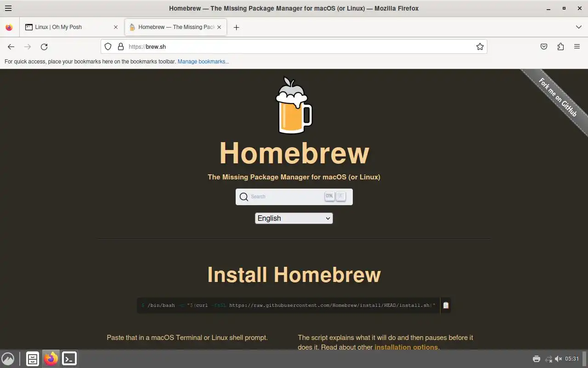Open tracking protection shield icon

108,46
